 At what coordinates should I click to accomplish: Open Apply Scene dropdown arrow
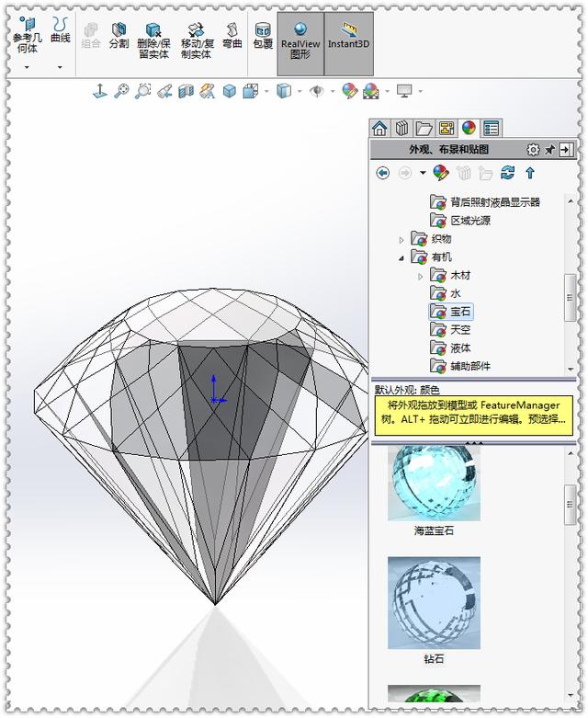pos(387,92)
